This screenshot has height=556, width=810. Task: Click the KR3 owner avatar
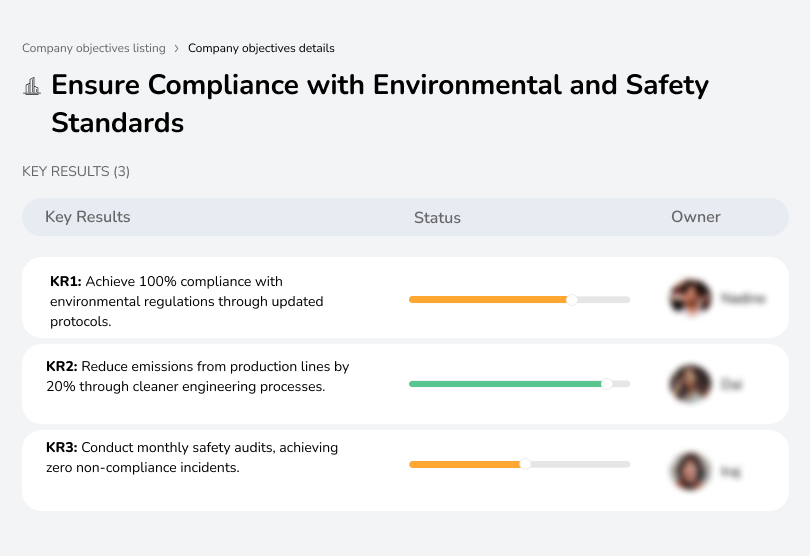690,471
